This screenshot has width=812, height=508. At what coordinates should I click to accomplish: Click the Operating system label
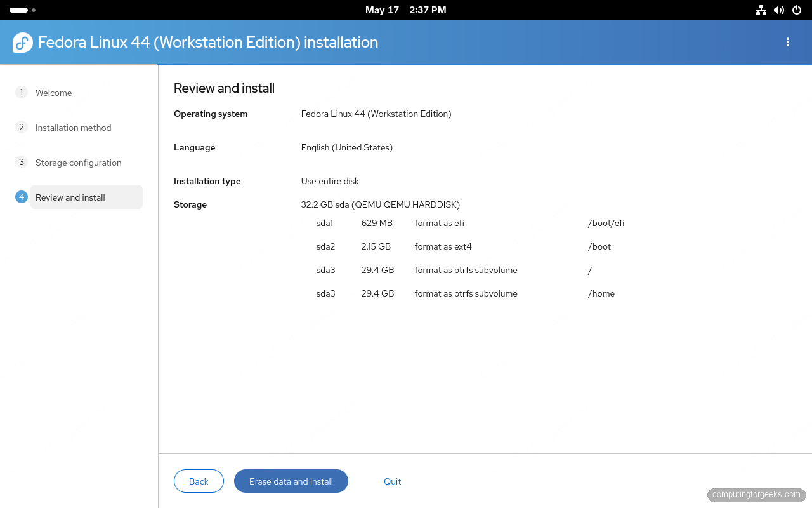tap(211, 114)
